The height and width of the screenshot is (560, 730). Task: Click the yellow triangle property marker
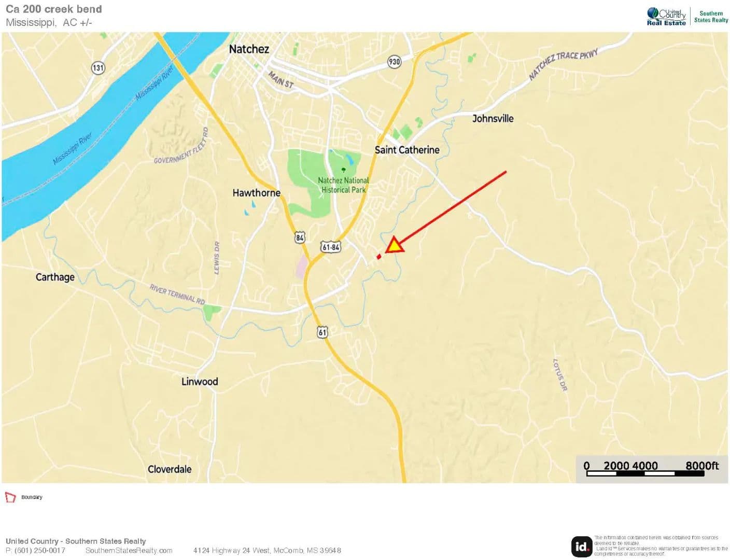(395, 246)
